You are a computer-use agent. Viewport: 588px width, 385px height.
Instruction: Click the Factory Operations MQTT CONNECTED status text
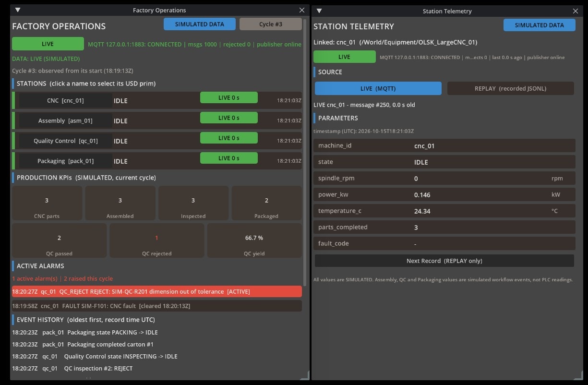[x=194, y=44]
